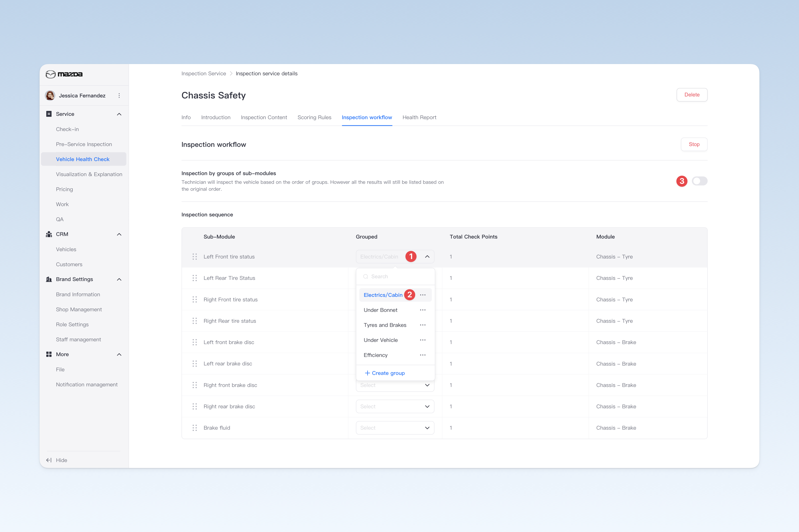The height and width of the screenshot is (532, 799).
Task: Click the drag handle for Right front brake disc
Action: 195,385
